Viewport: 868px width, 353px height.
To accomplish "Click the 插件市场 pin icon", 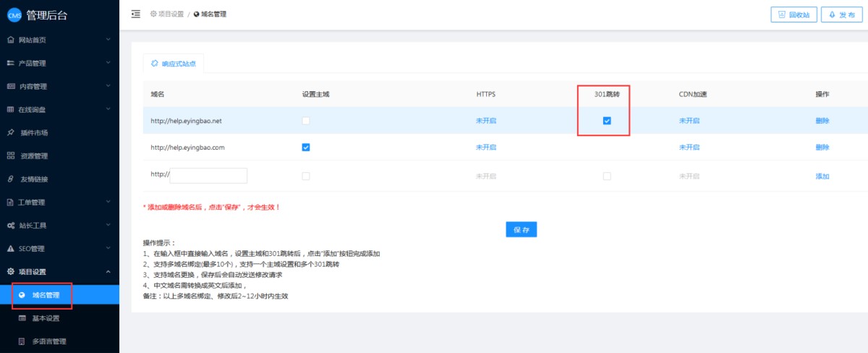I will point(10,132).
